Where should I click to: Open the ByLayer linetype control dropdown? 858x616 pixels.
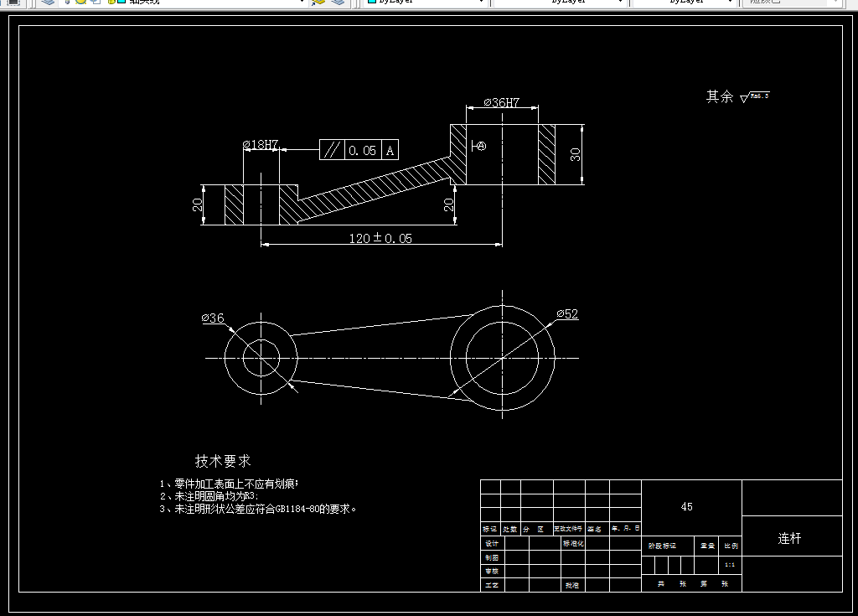[x=620, y=3]
